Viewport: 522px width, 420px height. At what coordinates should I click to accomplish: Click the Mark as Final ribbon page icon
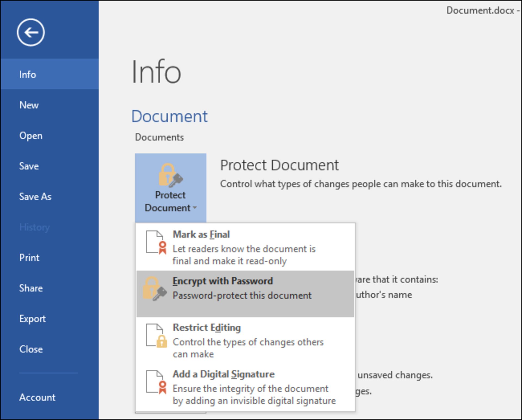tap(156, 242)
